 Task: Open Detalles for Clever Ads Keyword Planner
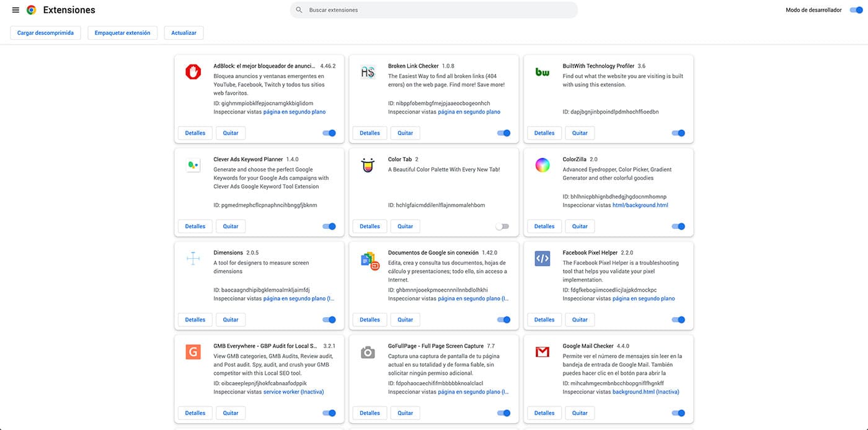click(x=195, y=226)
